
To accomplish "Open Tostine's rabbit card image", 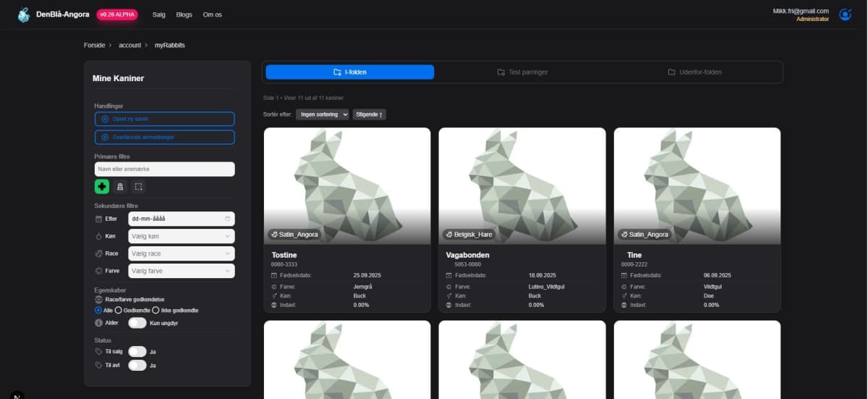I will [x=347, y=186].
